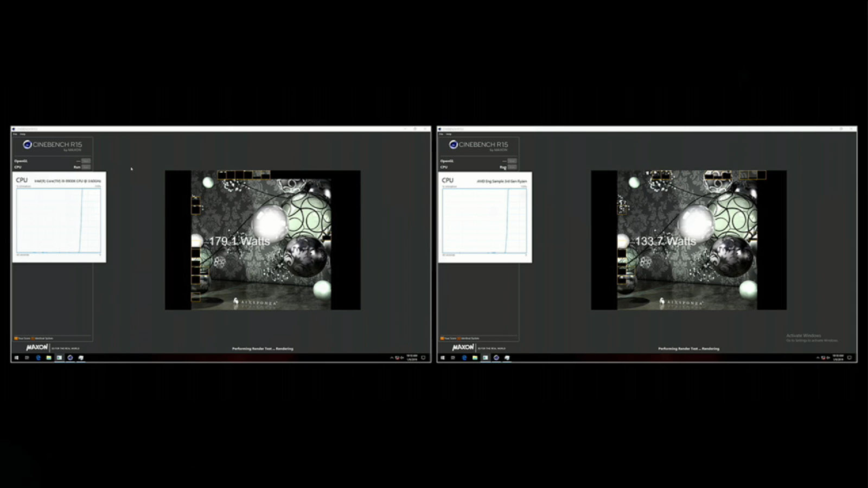Click the Intel CPU utilization graph
Image resolution: width=868 pixels, height=488 pixels.
click(x=59, y=220)
